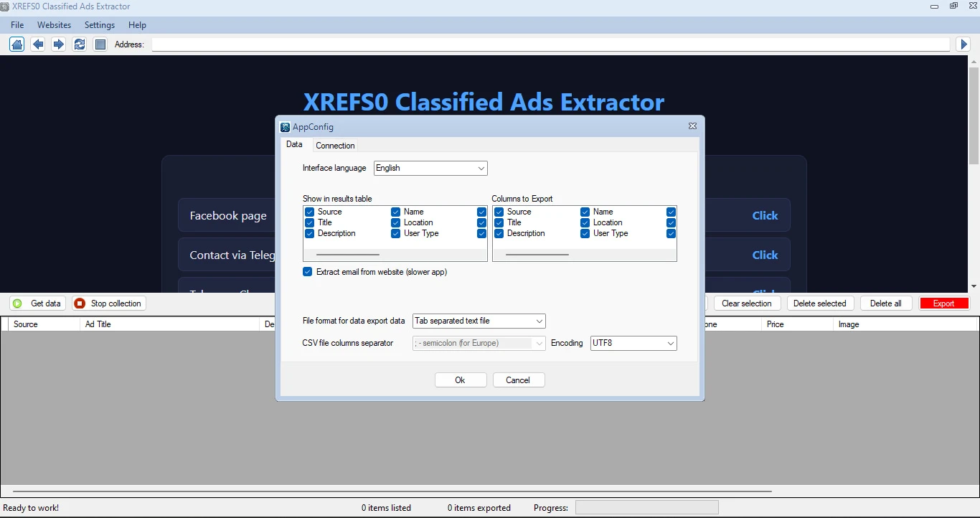Go to the browser home page
The width and height of the screenshot is (980, 518).
tap(17, 44)
